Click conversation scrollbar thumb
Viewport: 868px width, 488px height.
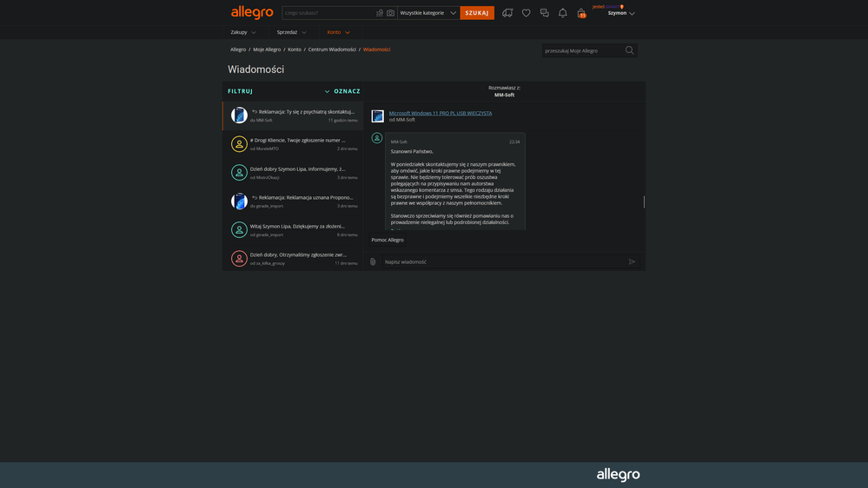644,202
